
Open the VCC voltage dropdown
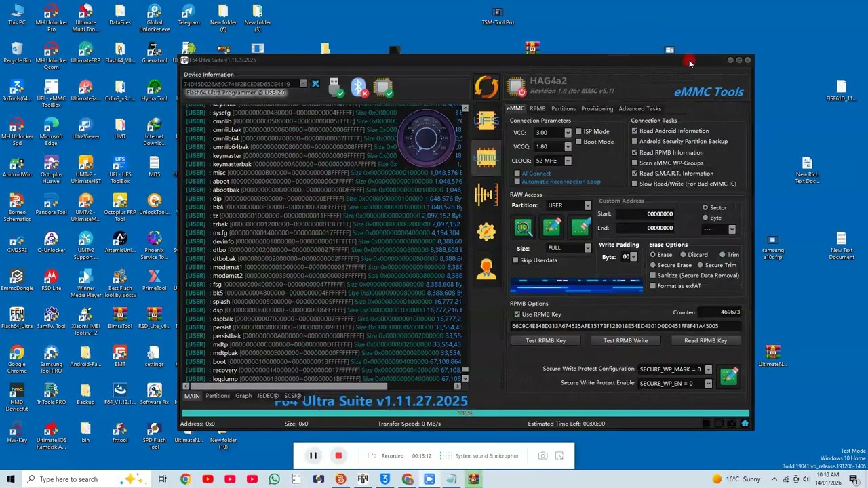coord(568,133)
